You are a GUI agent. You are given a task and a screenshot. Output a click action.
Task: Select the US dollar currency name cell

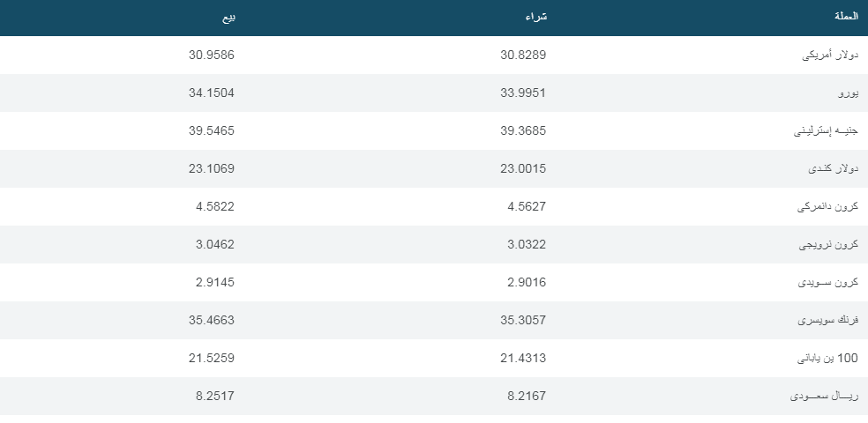click(x=830, y=55)
